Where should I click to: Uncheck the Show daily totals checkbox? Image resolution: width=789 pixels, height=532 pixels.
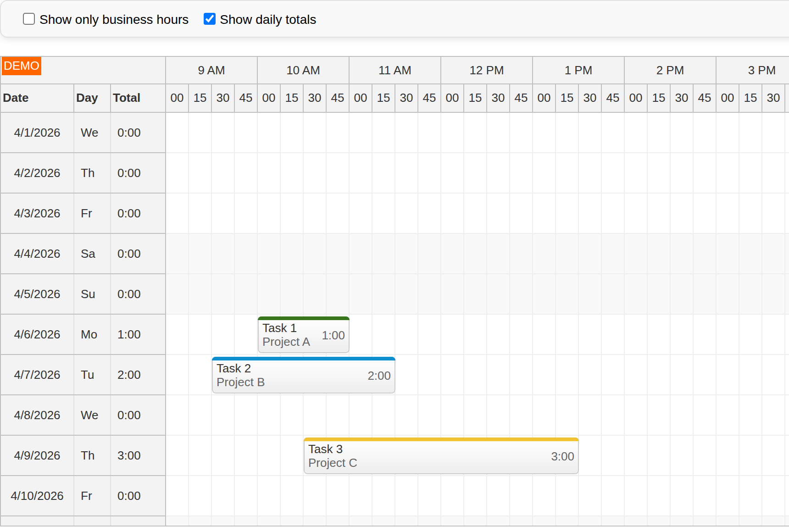click(x=210, y=19)
